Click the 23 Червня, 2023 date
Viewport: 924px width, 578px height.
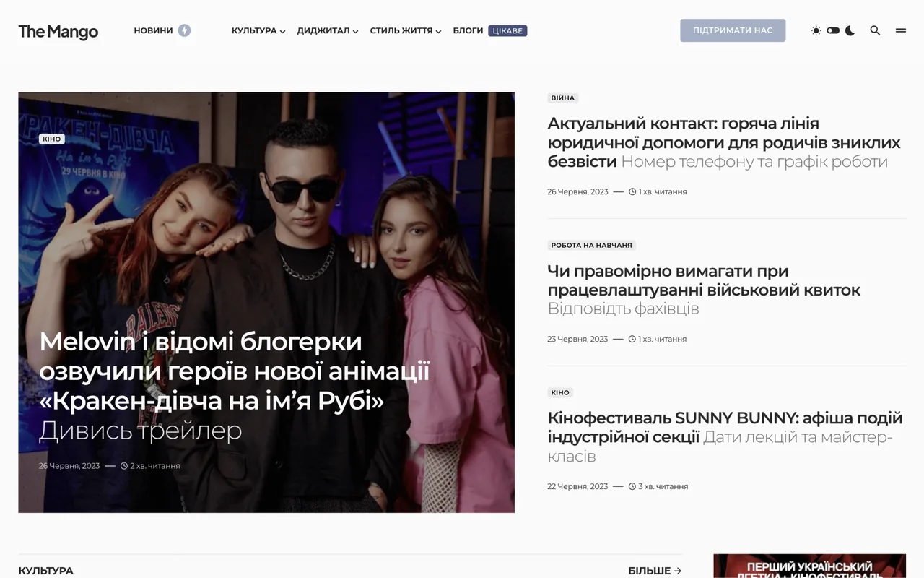click(x=577, y=339)
